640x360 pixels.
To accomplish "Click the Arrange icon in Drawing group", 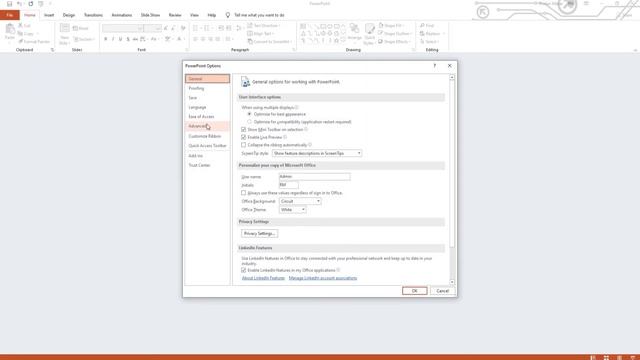I will coord(354,29).
